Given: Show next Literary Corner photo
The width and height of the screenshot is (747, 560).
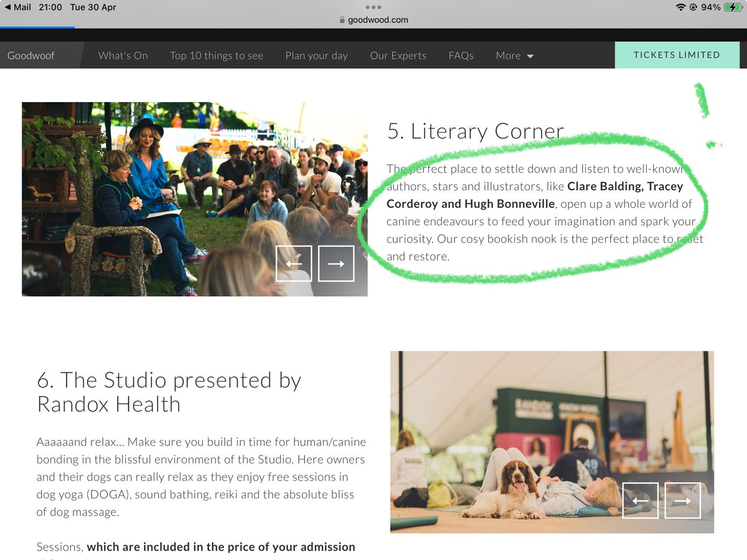Looking at the screenshot, I should (336, 263).
